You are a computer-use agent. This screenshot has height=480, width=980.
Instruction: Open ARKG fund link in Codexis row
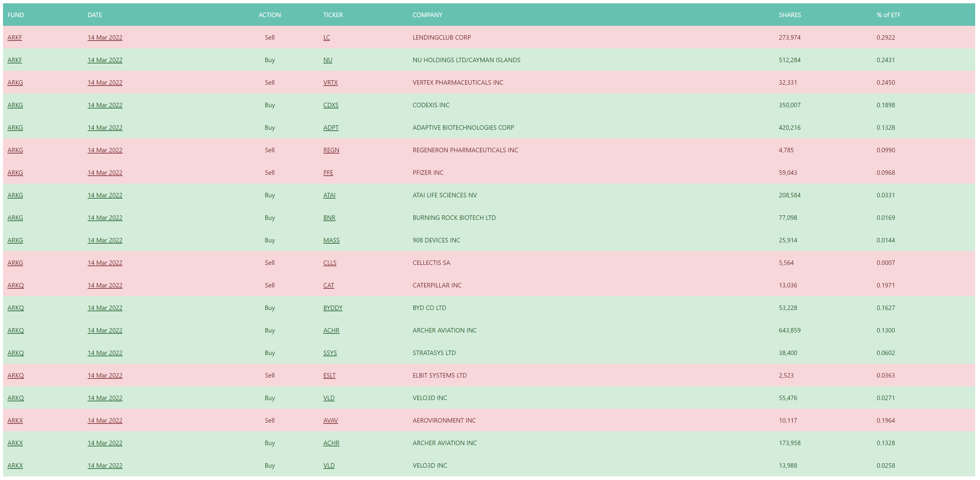[15, 105]
